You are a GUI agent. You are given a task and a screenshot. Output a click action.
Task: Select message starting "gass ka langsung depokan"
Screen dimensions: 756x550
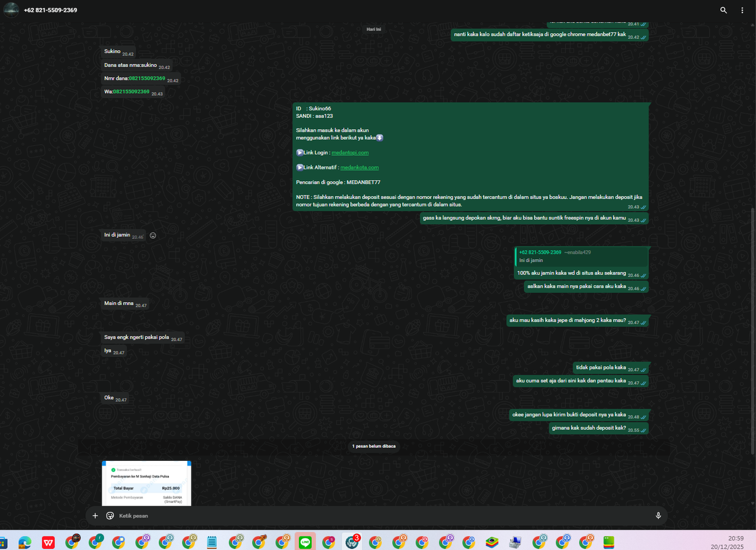click(x=534, y=218)
